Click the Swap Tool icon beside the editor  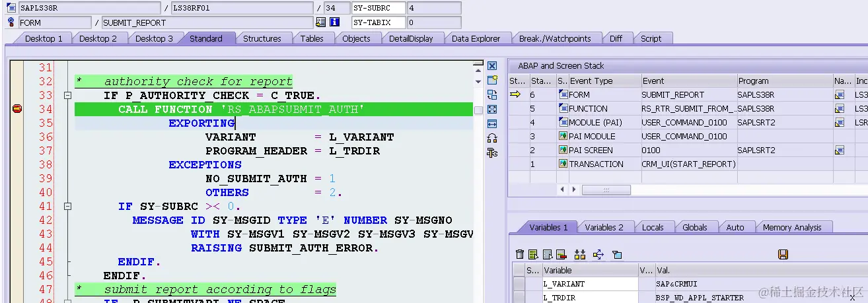491,95
